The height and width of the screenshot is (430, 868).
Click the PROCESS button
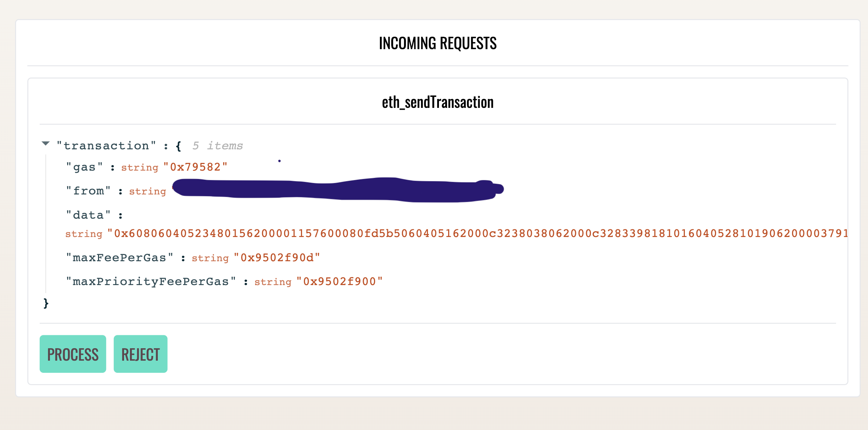(x=72, y=353)
